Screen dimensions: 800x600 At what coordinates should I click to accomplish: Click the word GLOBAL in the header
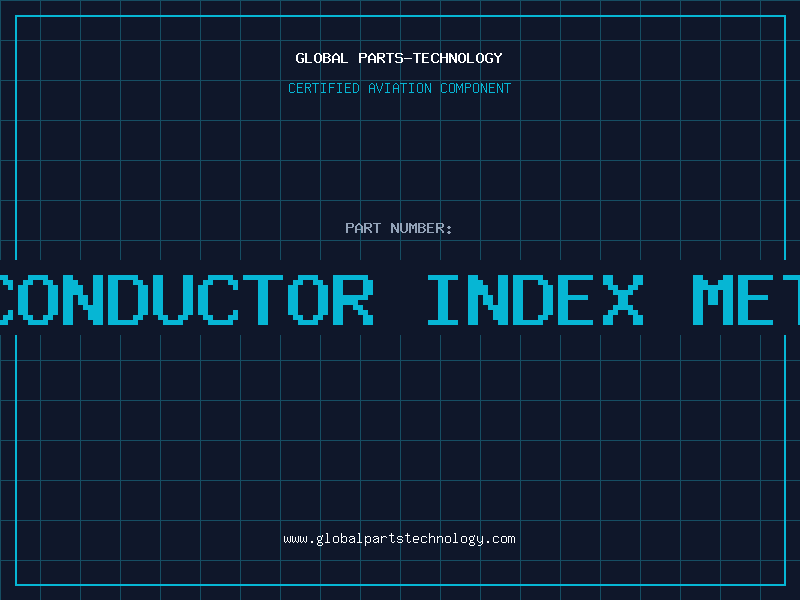321,58
